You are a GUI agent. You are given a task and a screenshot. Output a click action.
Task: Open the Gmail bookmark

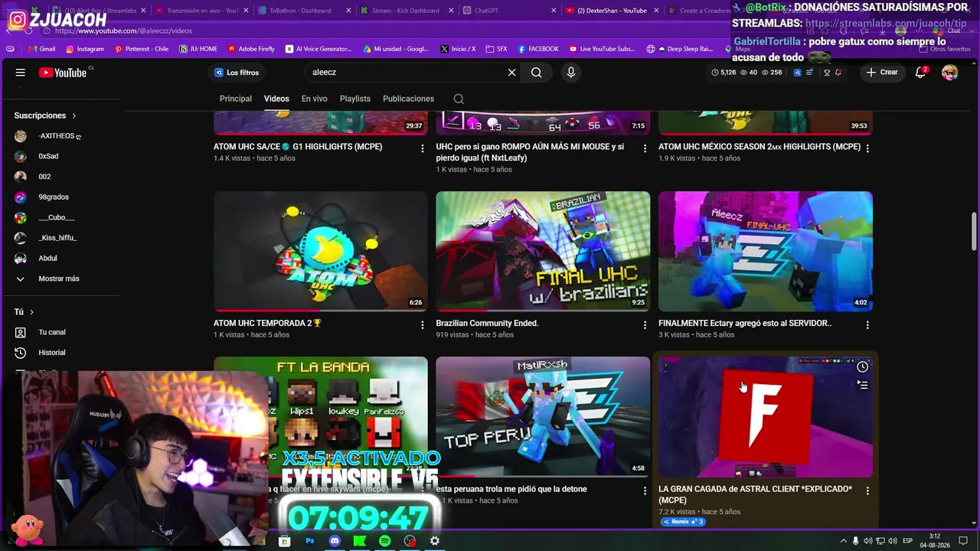(41, 49)
